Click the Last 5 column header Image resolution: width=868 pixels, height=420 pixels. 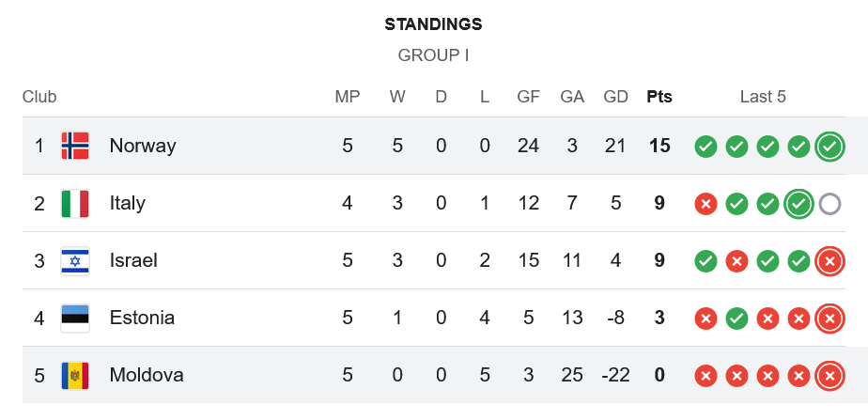click(x=763, y=96)
